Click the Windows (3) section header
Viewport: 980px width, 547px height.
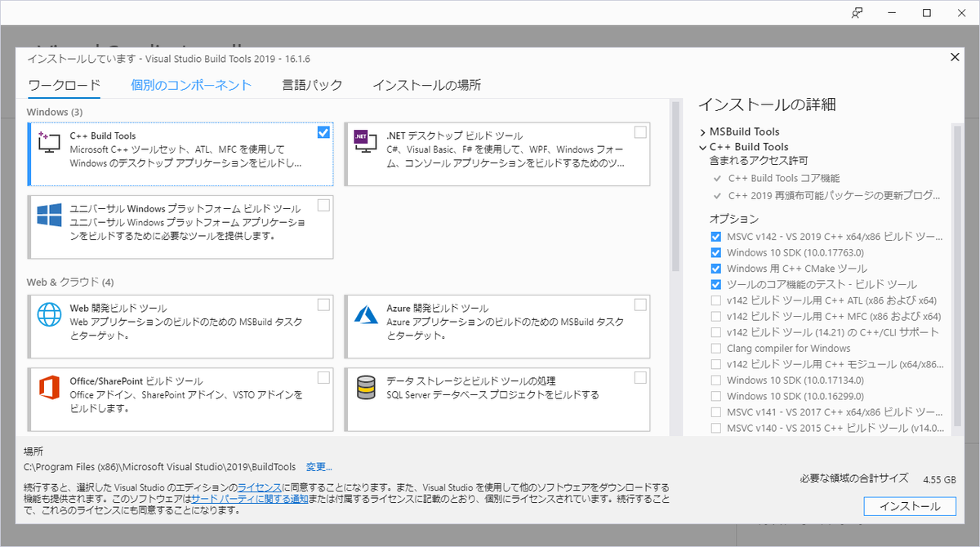[x=55, y=112]
